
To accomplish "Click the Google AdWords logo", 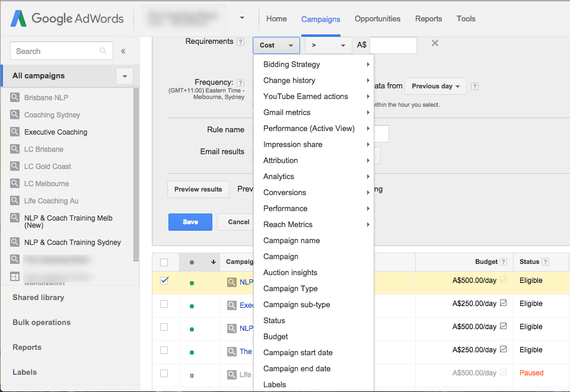I will click(67, 18).
